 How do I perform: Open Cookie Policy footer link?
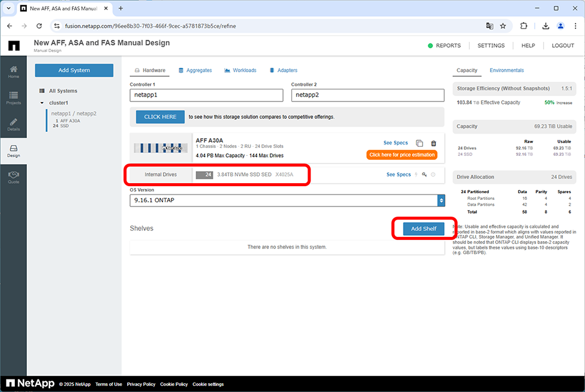click(x=174, y=384)
